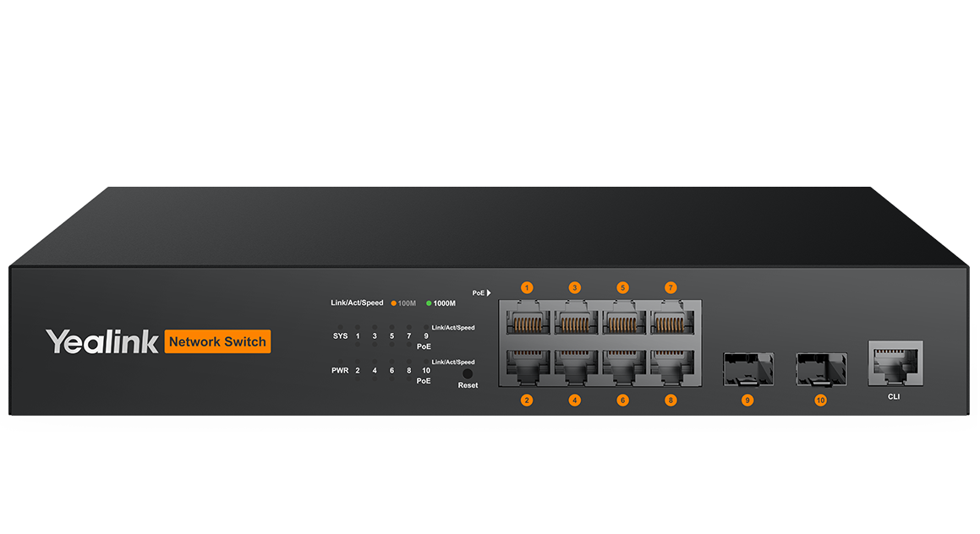This screenshot has height=534, width=980.
Task: Click the SYS LED label
Action: (x=340, y=336)
